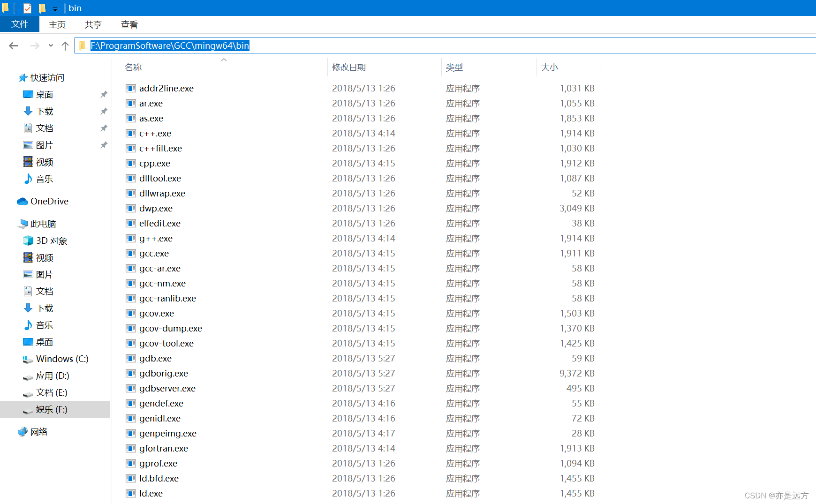Click the c++.exe file icon
The image size is (816, 504).
point(130,133)
